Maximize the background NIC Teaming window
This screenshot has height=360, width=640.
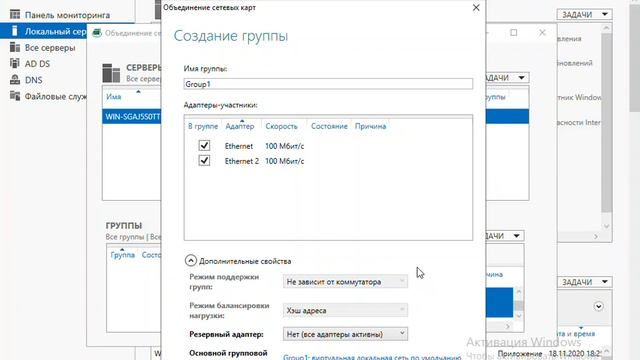(x=513, y=33)
